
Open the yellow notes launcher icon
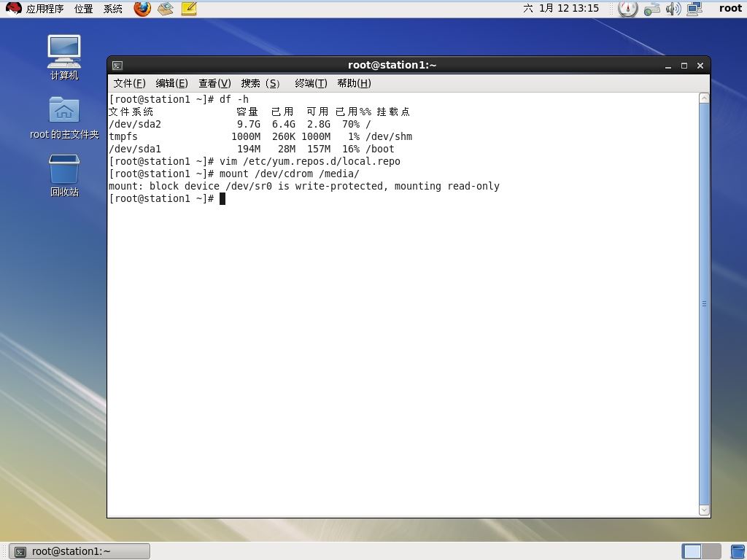[189, 9]
